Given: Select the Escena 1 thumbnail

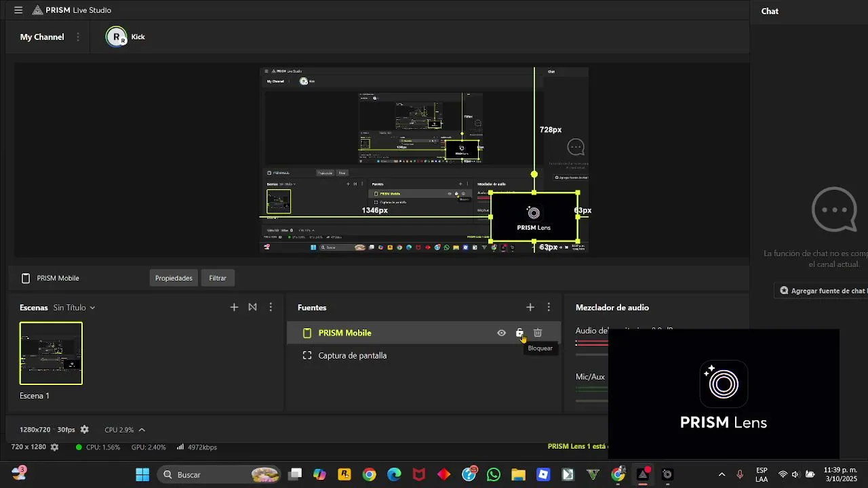Looking at the screenshot, I should point(51,353).
